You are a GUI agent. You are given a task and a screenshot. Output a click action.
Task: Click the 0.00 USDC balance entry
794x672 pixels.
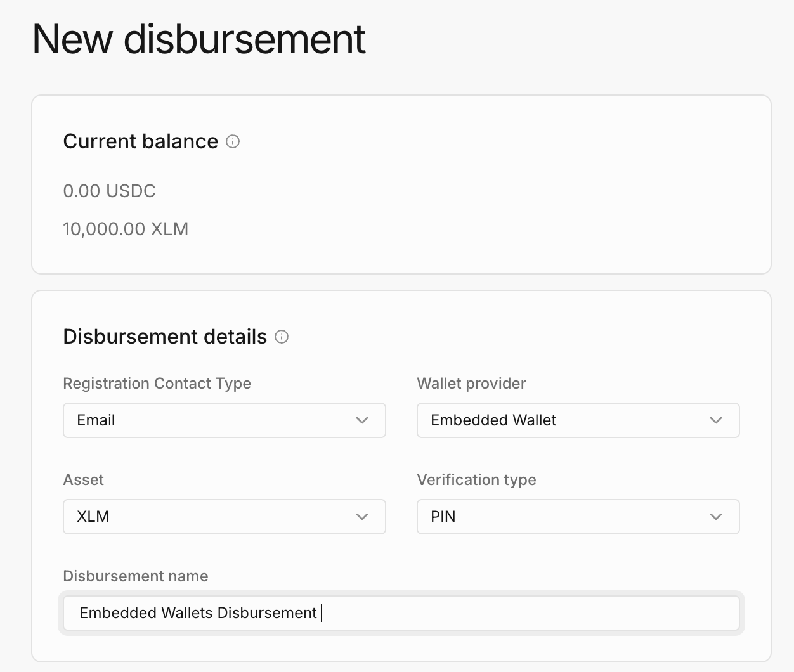[x=109, y=191]
